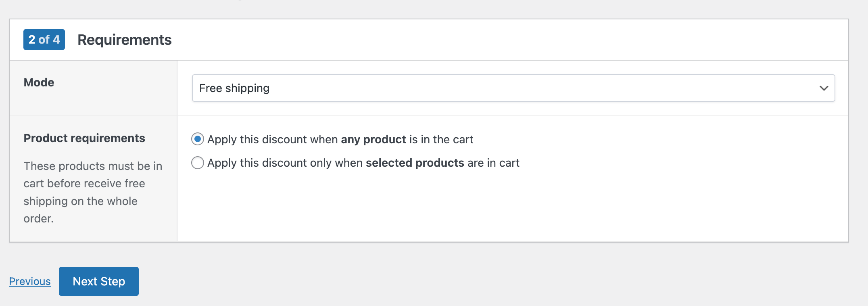Screen dimensions: 868x306
Task: Click the "is in the cart" label ending
Action: [x=441, y=139]
